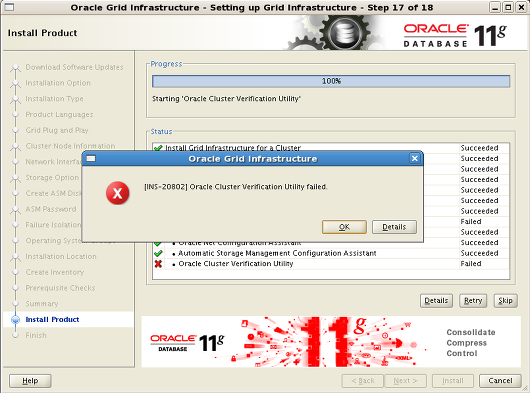This screenshot has height=393, width=530.
Task: Minimize the installer window
Action: point(495,7)
